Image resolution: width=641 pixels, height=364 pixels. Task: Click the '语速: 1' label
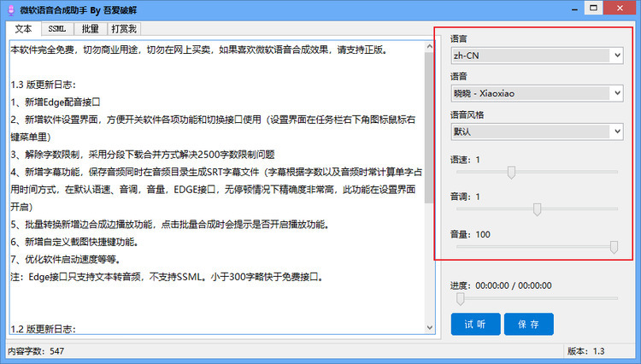(465, 160)
